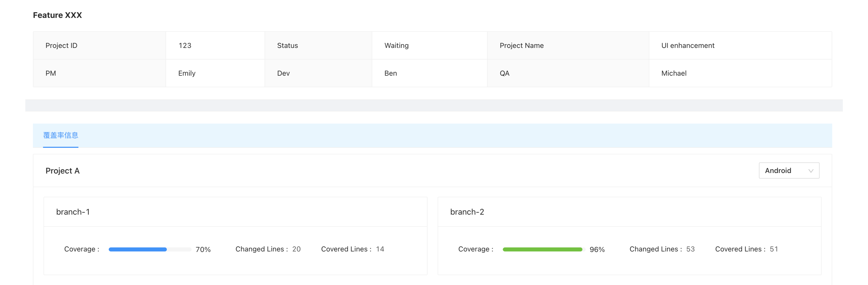Click the Coverage label in branch-1
Image resolution: width=868 pixels, height=285 pixels.
(x=82, y=249)
